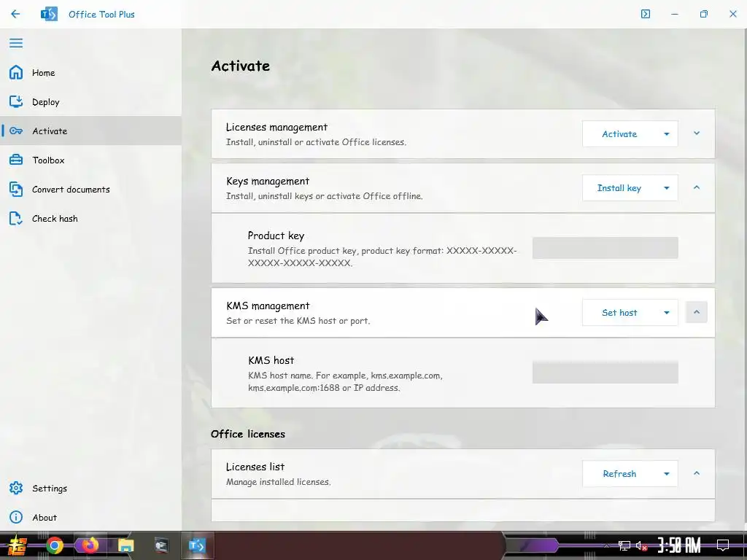Viewport: 747px width, 560px height.
Task: Click the Install key button
Action: click(619, 188)
